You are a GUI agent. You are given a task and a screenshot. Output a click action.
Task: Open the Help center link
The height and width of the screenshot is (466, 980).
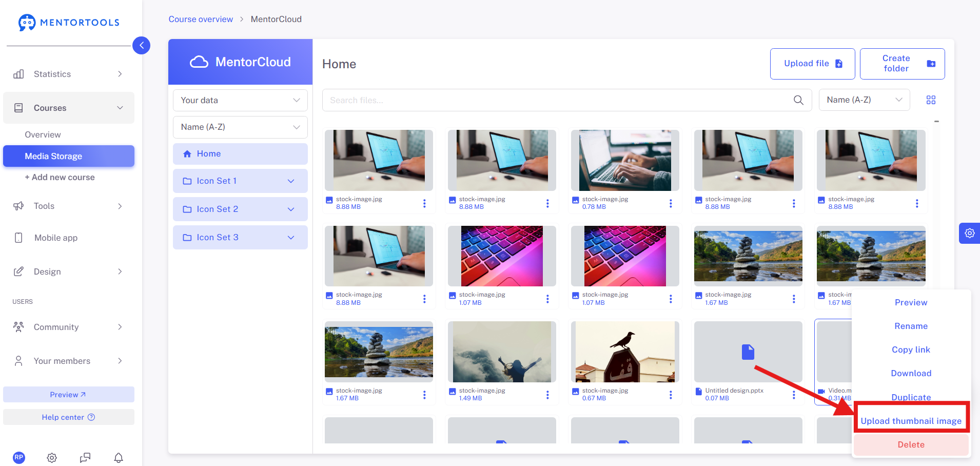coord(69,417)
